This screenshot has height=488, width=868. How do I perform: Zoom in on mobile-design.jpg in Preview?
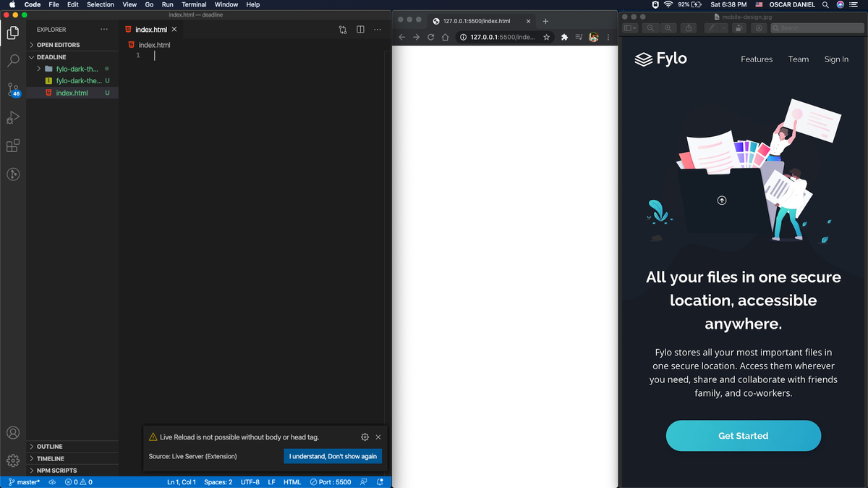coord(668,28)
